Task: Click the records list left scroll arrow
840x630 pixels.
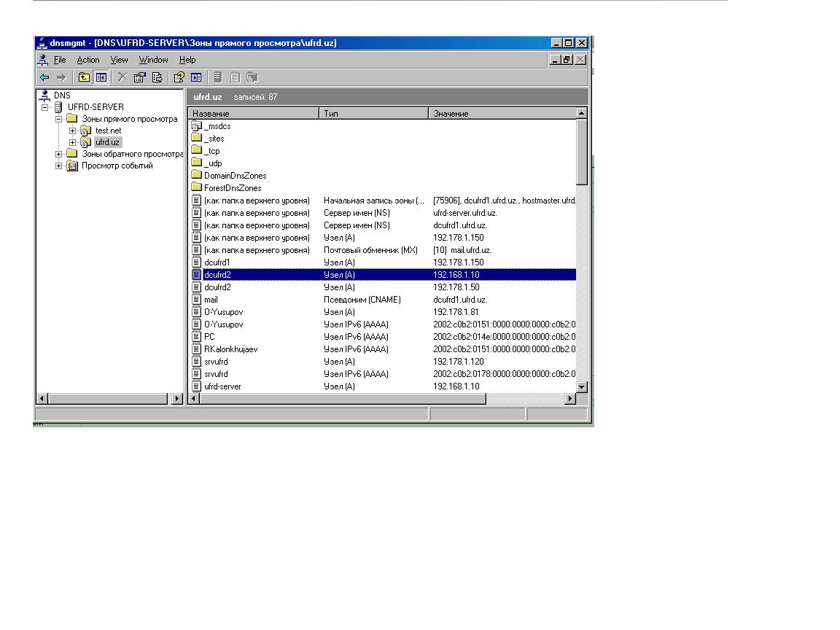Action: pyautogui.click(x=195, y=399)
